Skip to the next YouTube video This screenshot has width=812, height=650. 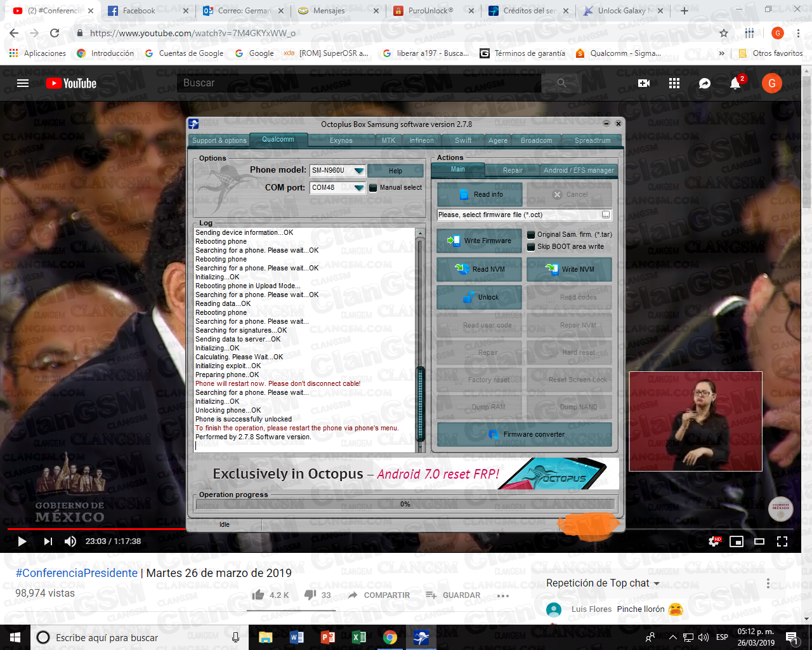pyautogui.click(x=48, y=541)
